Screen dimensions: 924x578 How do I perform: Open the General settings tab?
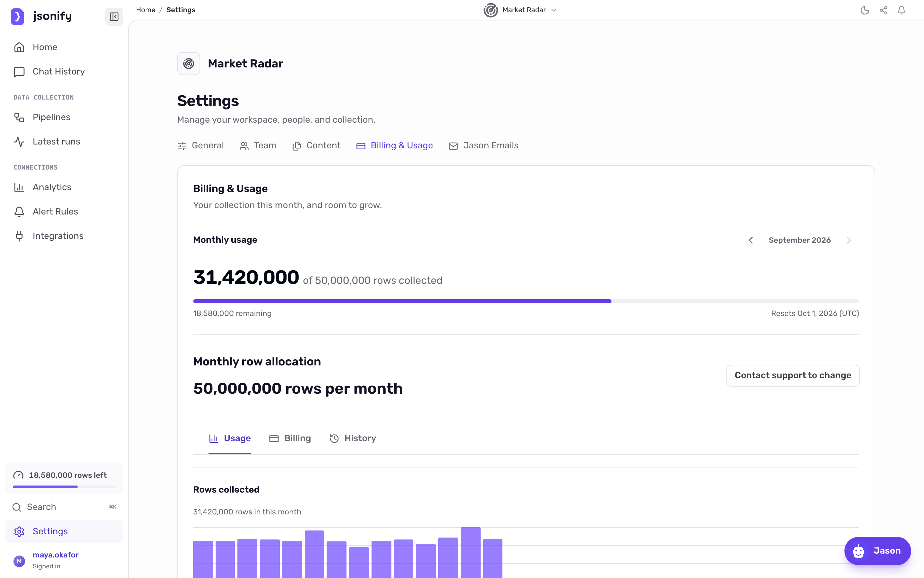click(201, 146)
